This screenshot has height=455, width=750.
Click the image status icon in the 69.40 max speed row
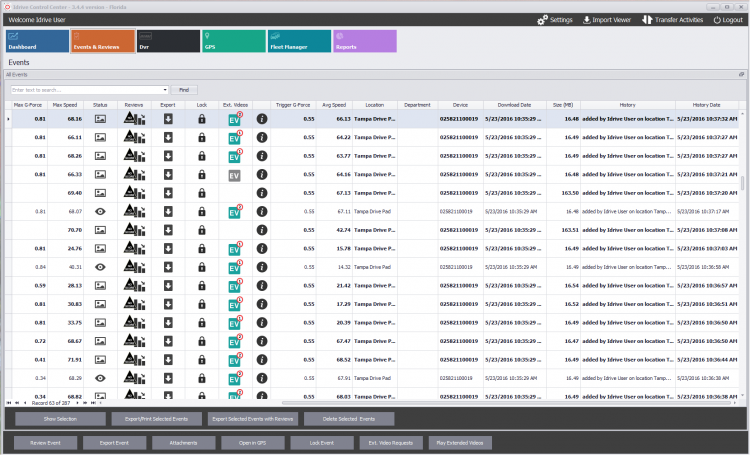click(x=100, y=193)
